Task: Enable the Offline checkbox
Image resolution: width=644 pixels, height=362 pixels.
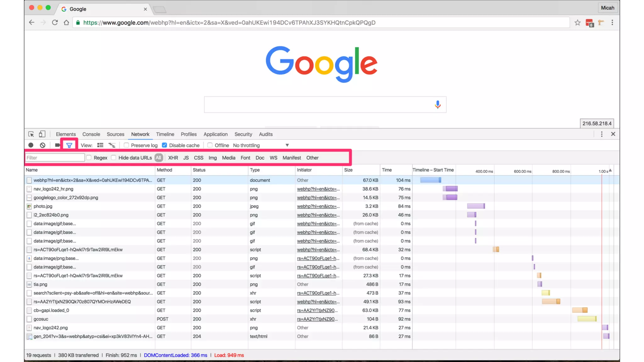Action: (210, 145)
